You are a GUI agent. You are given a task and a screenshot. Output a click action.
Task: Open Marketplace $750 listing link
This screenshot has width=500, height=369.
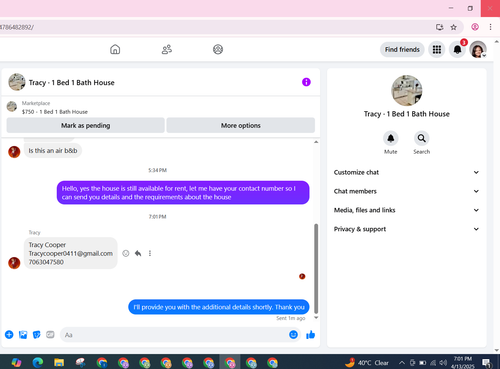(55, 112)
